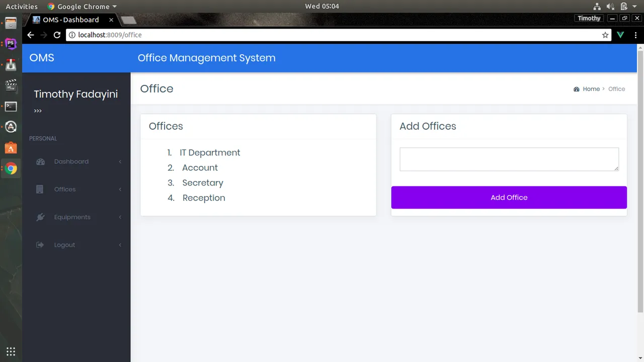Open the Activities overview
644x362 pixels.
(x=22, y=7)
